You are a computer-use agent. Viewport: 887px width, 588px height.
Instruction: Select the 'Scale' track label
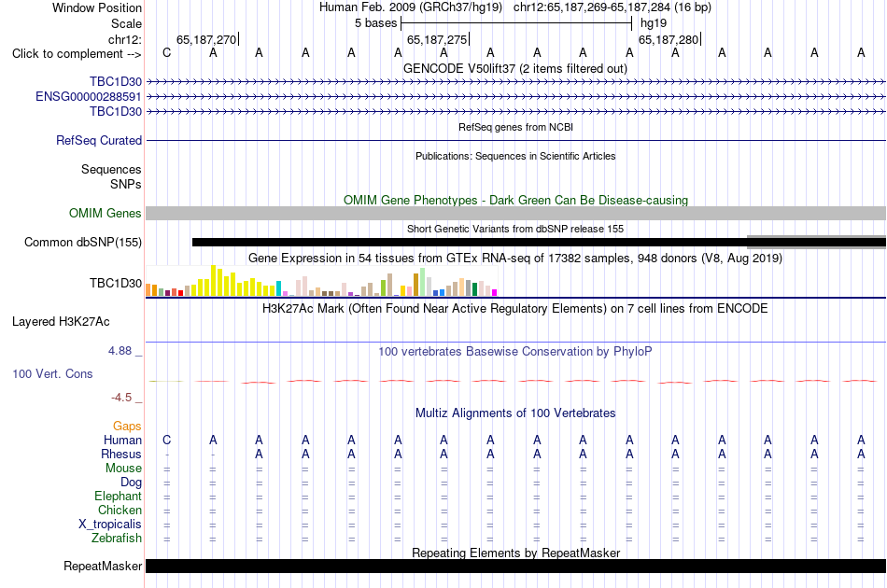coord(126,23)
